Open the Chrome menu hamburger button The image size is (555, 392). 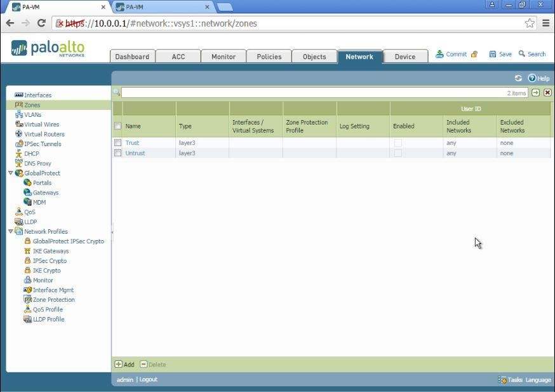click(545, 23)
